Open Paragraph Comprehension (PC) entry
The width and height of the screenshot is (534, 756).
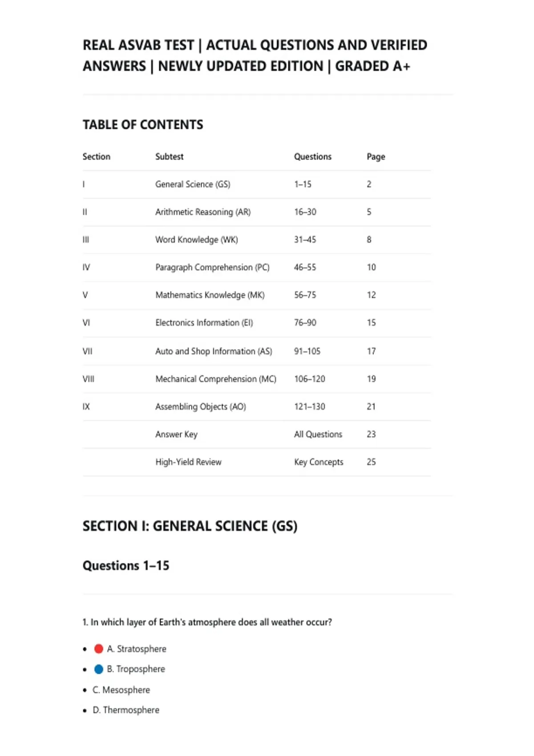[x=212, y=267]
